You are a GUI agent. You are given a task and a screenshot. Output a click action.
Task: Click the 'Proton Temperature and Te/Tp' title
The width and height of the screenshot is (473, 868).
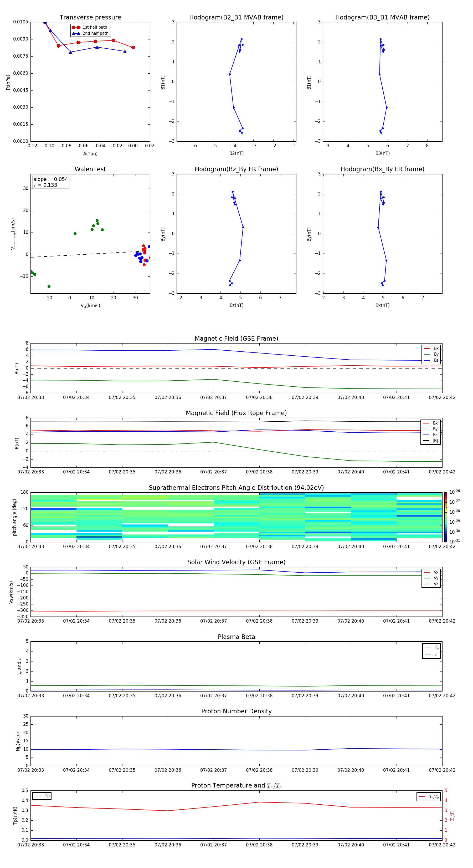pos(236,785)
